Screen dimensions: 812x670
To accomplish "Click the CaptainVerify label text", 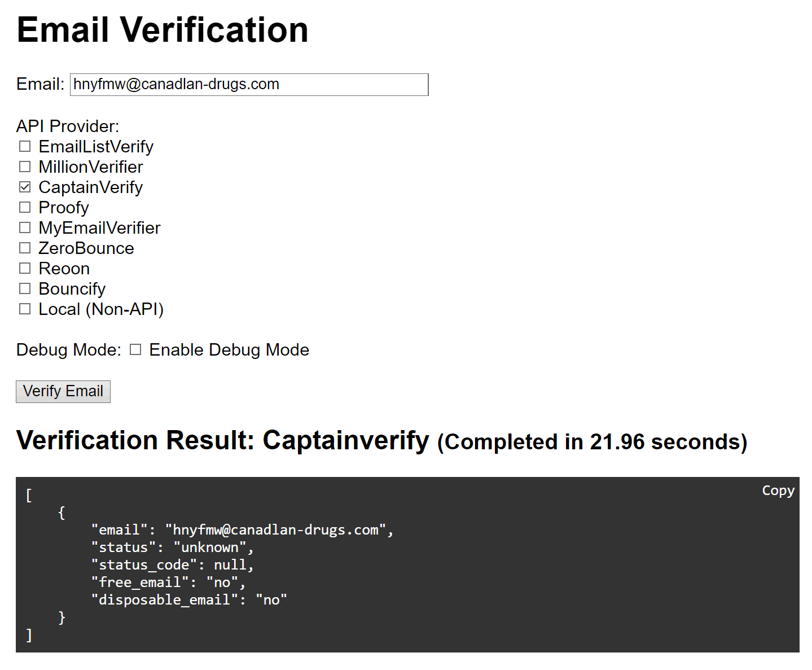I will point(91,187).
